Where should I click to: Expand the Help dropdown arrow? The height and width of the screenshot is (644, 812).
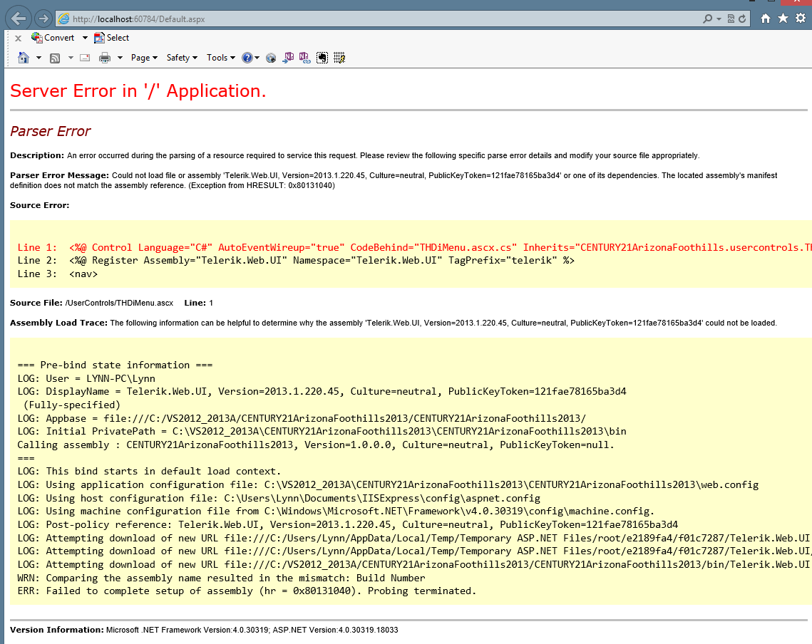click(257, 58)
